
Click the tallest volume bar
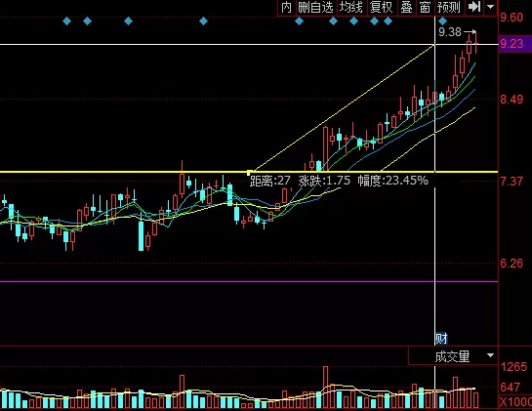pyautogui.click(x=326, y=387)
